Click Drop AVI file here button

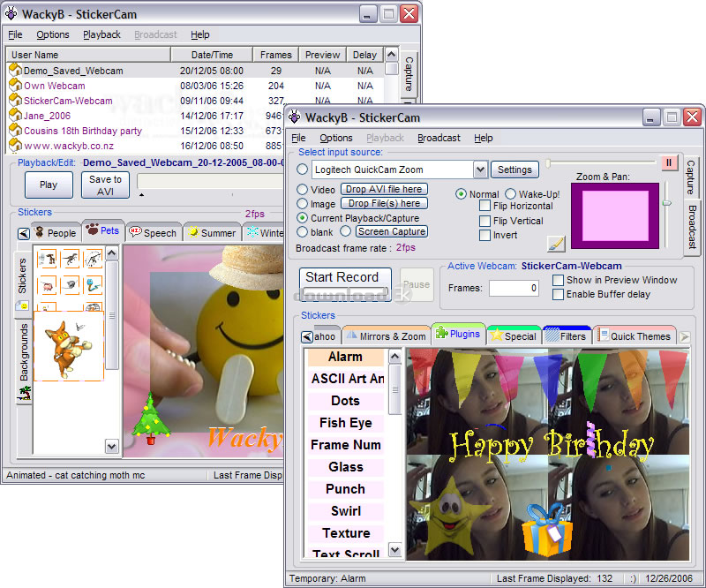384,189
